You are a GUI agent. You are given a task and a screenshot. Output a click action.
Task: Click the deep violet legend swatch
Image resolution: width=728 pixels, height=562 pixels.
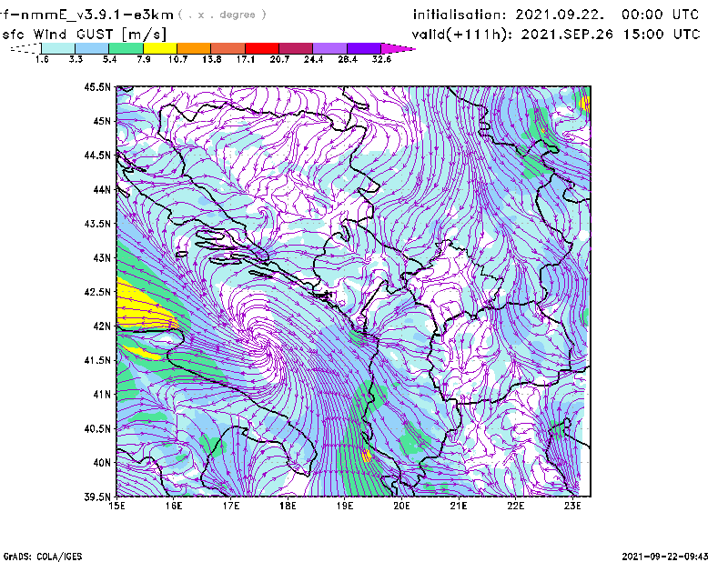[364, 48]
